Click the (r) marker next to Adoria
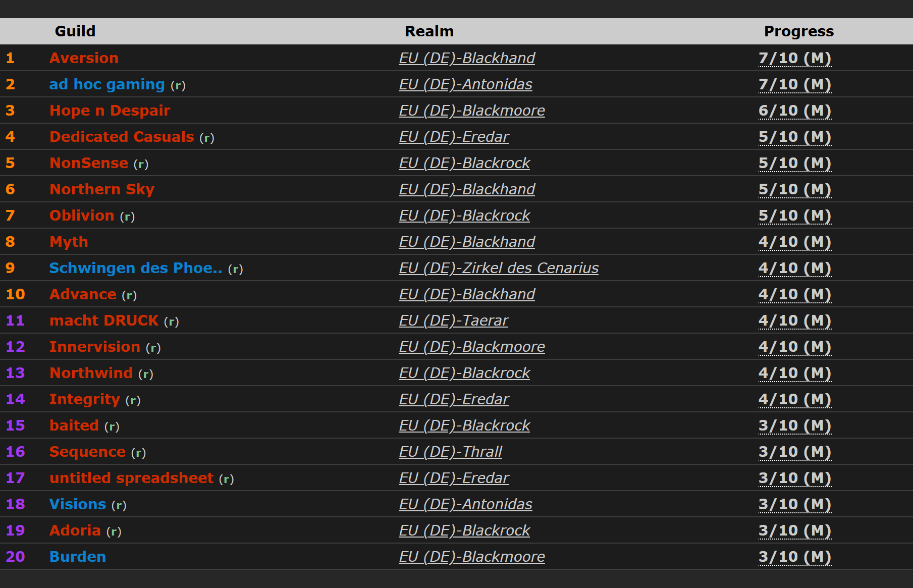This screenshot has width=913, height=588. point(114,531)
